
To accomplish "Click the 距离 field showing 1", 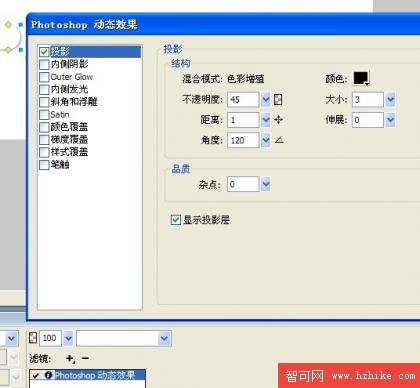I will coord(243,120).
